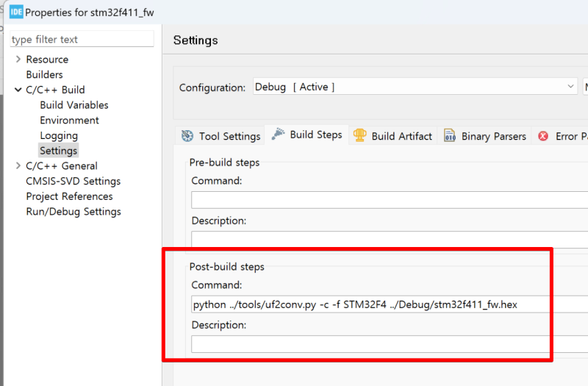Select Resource in the properties tree
This screenshot has height=386, width=588.
pos(47,60)
